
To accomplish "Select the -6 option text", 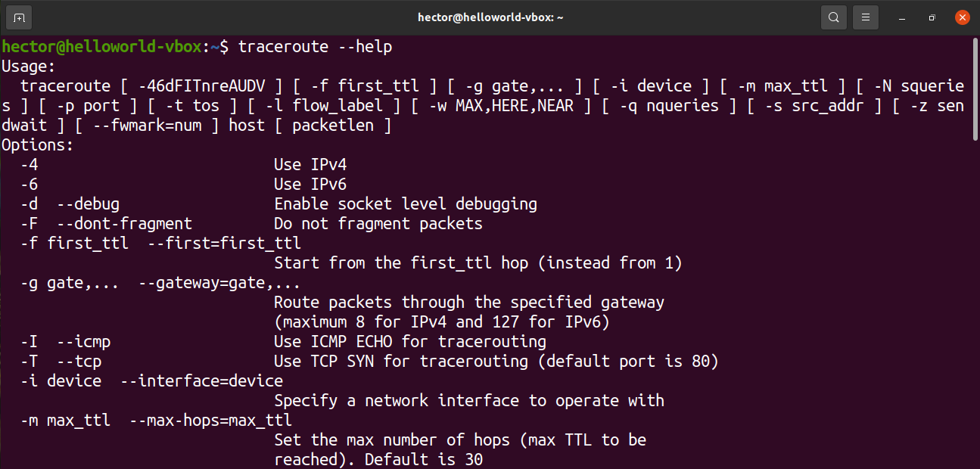I will (x=29, y=184).
